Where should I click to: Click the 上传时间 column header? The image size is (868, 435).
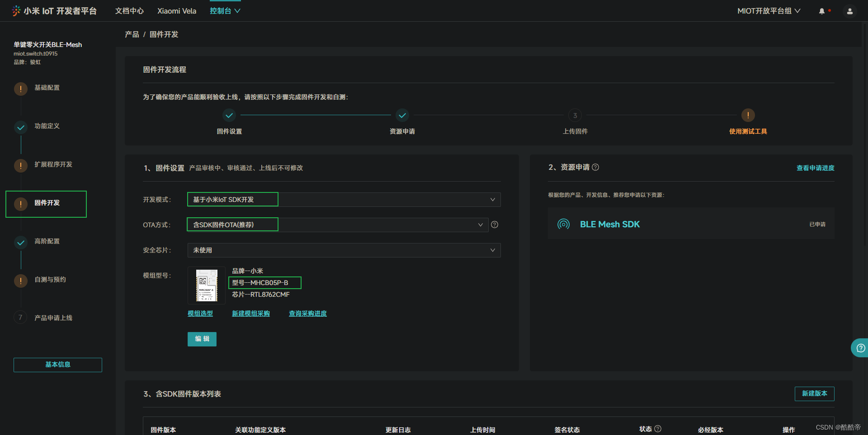click(x=482, y=430)
